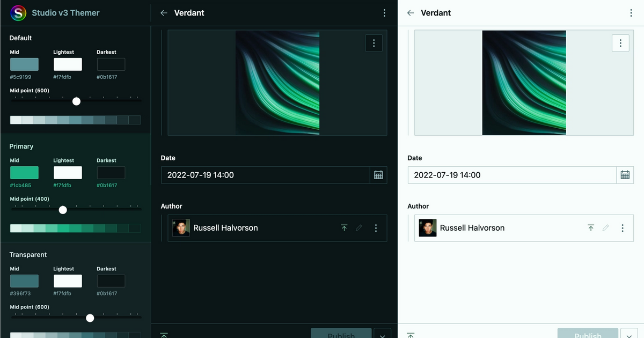This screenshot has height=338, width=644.
Task: Click the Verdant image in the dark pane
Action: pyautogui.click(x=277, y=83)
